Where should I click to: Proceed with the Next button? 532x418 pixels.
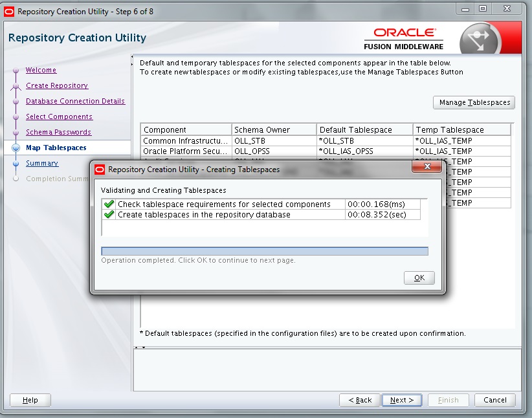click(x=402, y=400)
